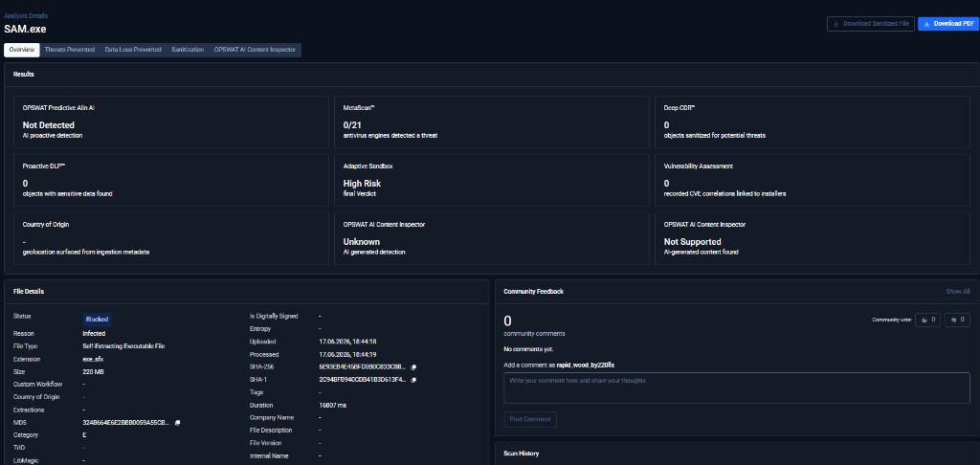Select the Infected reason value
The image size is (980, 465).
point(94,333)
